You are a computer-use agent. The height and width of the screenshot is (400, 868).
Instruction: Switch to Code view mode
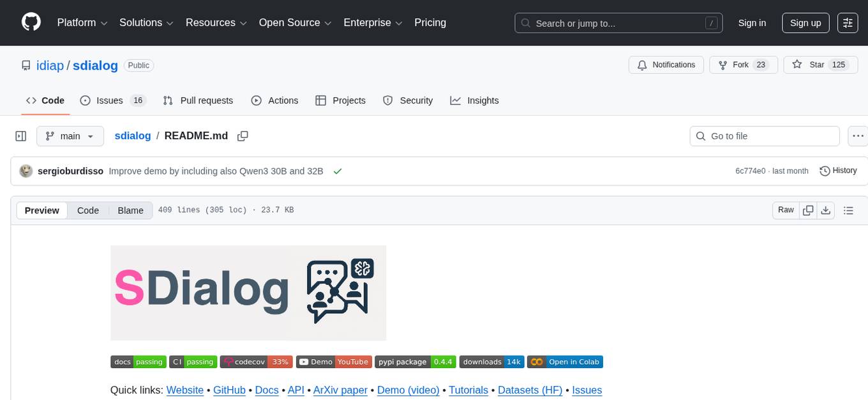88,210
